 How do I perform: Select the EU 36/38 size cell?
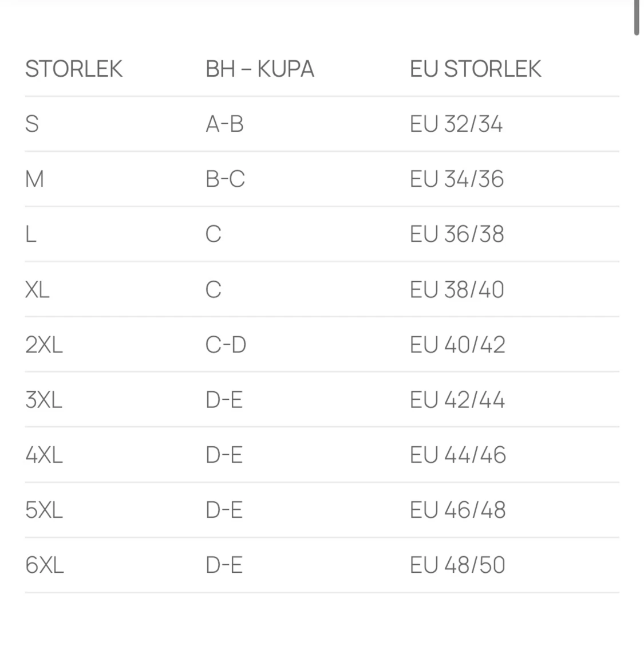457,234
